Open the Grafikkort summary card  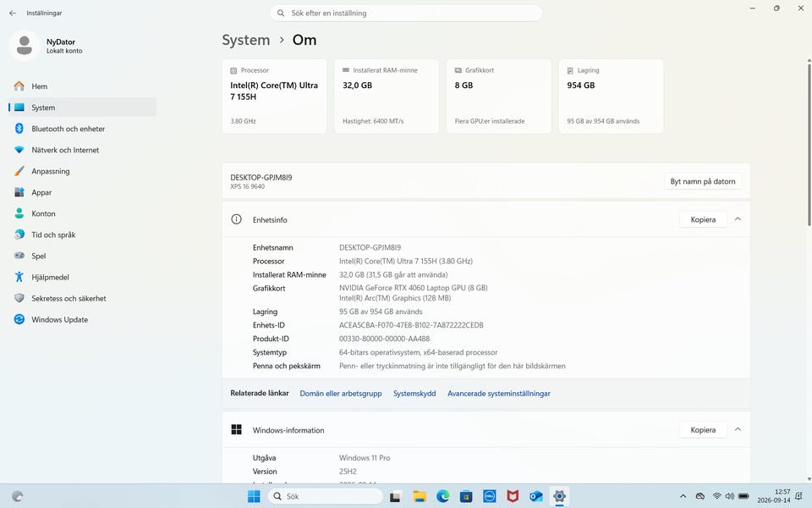pyautogui.click(x=499, y=96)
